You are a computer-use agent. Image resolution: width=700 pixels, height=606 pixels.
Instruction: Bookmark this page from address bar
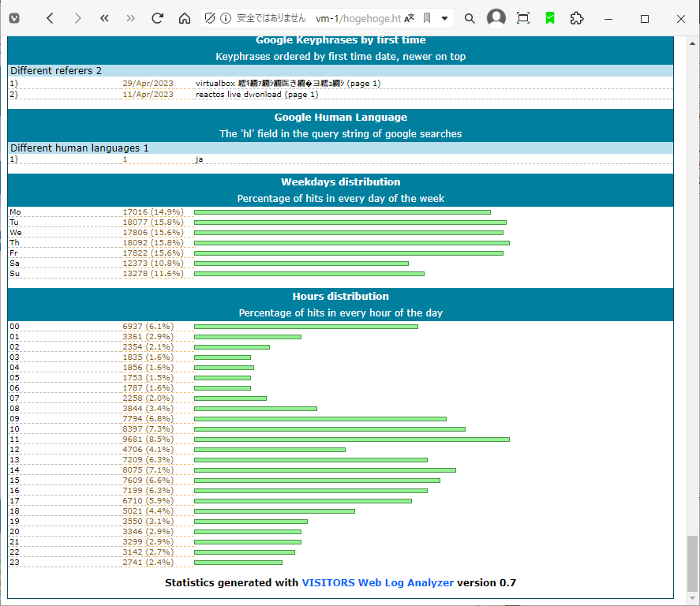(427, 18)
